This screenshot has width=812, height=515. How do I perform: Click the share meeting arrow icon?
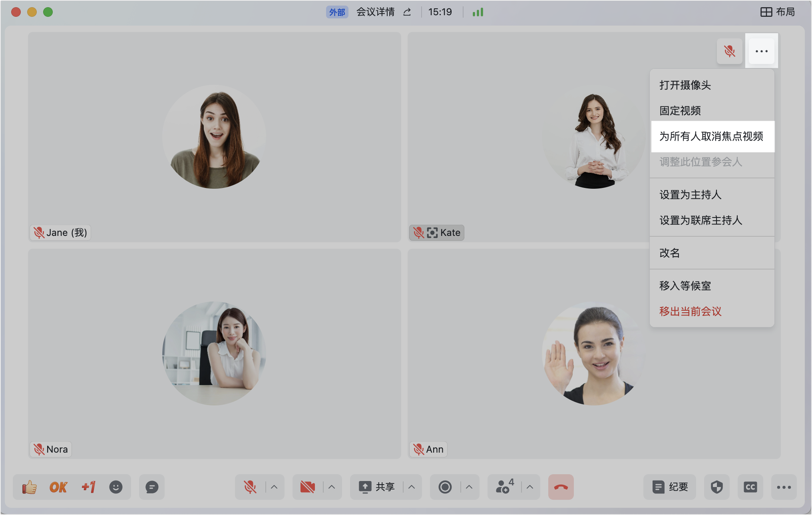(407, 12)
